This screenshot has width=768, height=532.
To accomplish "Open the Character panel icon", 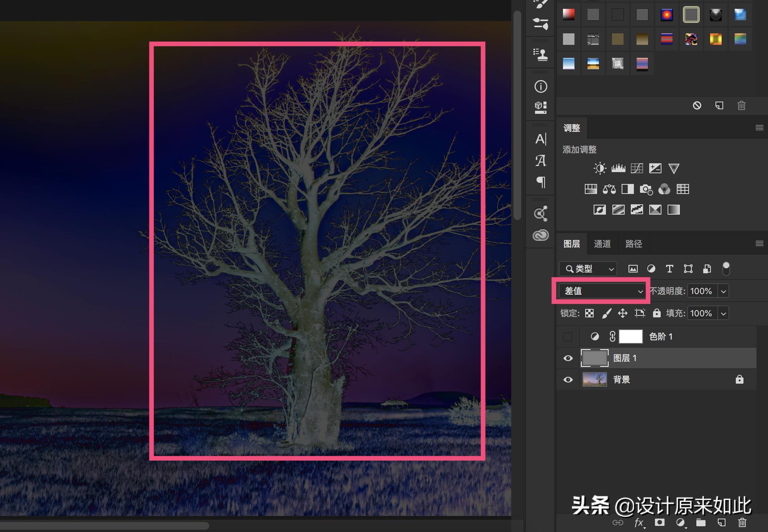I will tap(540, 139).
